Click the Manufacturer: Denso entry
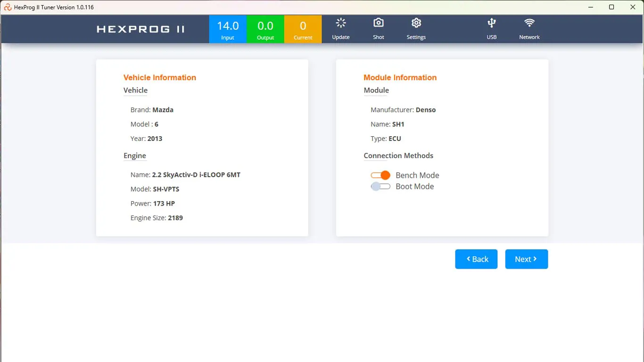This screenshot has width=644, height=362. click(403, 110)
